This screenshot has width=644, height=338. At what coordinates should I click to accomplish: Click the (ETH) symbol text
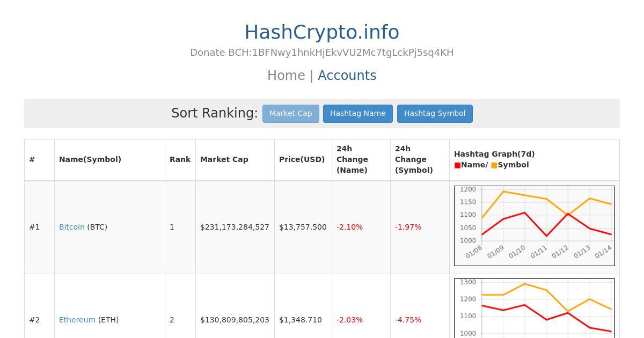click(108, 320)
